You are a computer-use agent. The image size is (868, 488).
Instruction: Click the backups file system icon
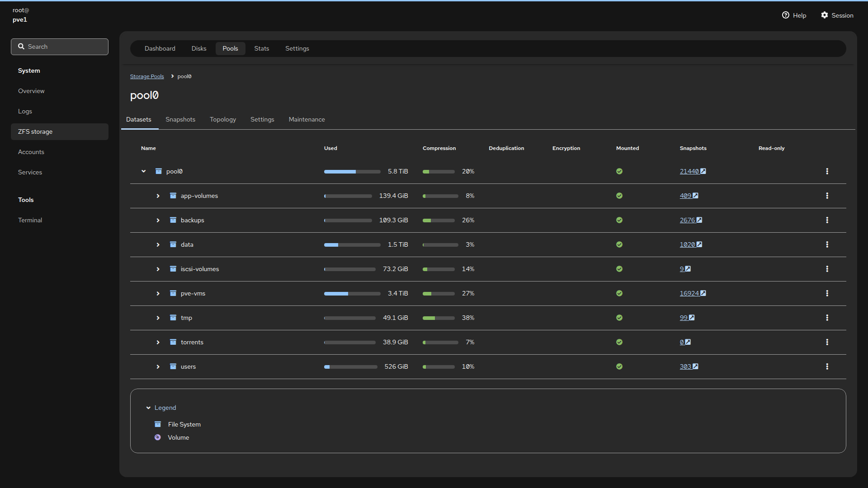tap(173, 220)
